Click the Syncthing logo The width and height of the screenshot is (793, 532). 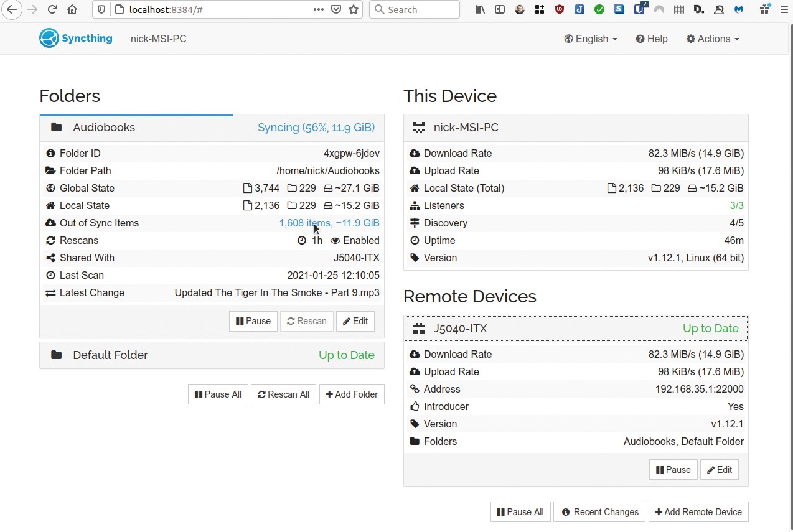75,39
